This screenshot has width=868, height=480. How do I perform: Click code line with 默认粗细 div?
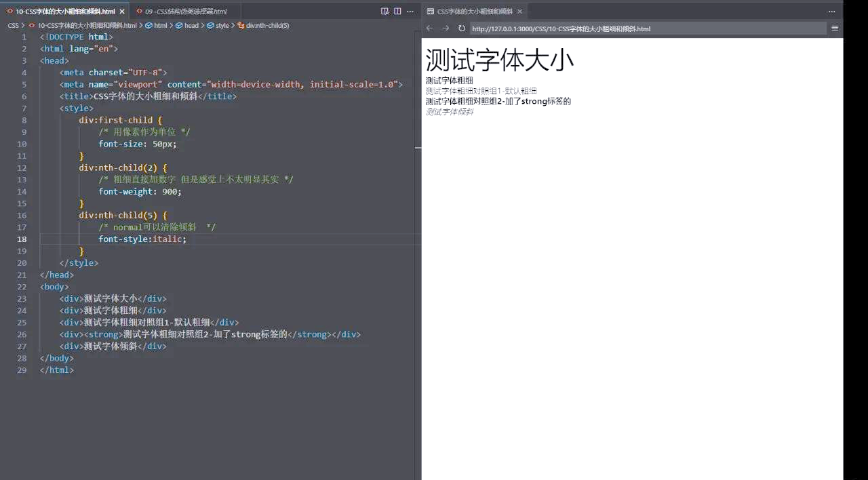pyautogui.click(x=149, y=323)
